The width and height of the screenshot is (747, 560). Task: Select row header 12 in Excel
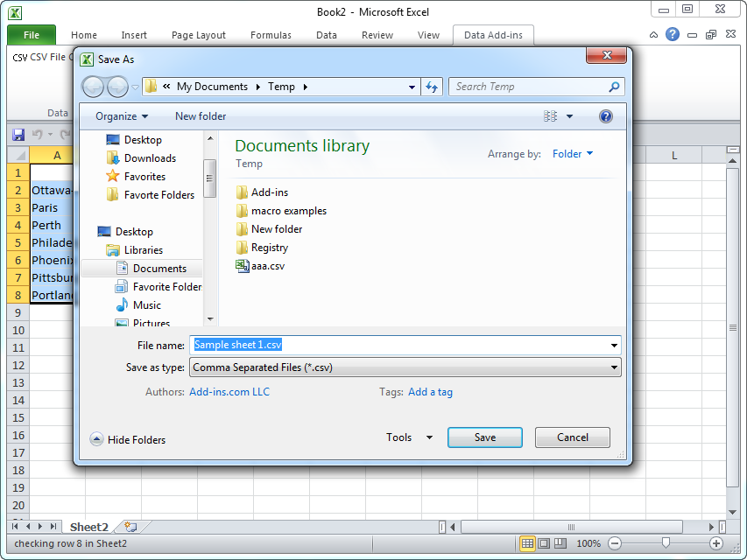coord(18,365)
